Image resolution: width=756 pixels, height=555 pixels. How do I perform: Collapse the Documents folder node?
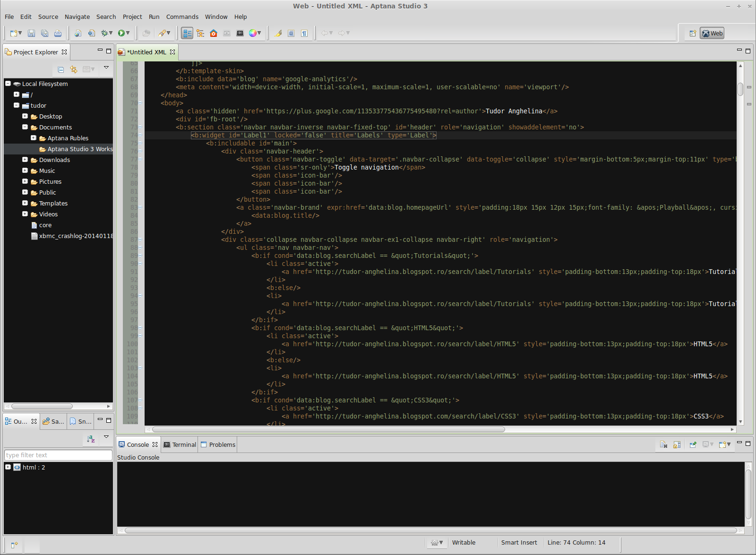click(25, 127)
